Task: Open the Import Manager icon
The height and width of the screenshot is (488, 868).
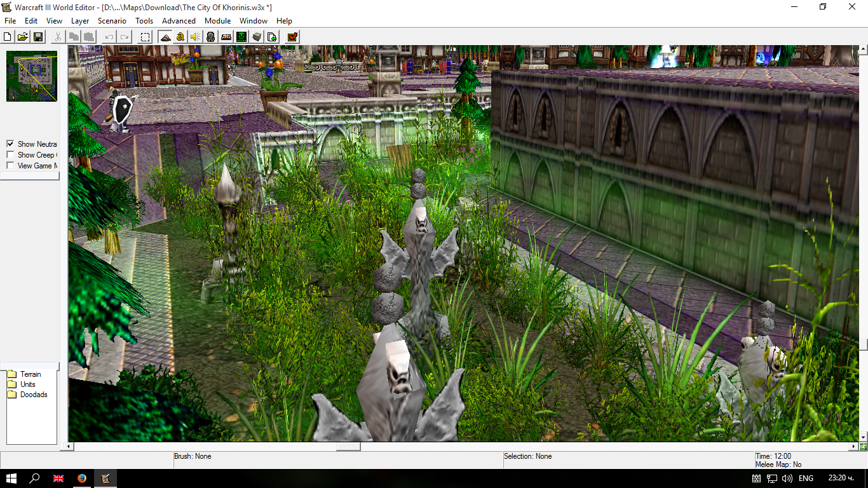Action: pyautogui.click(x=272, y=37)
